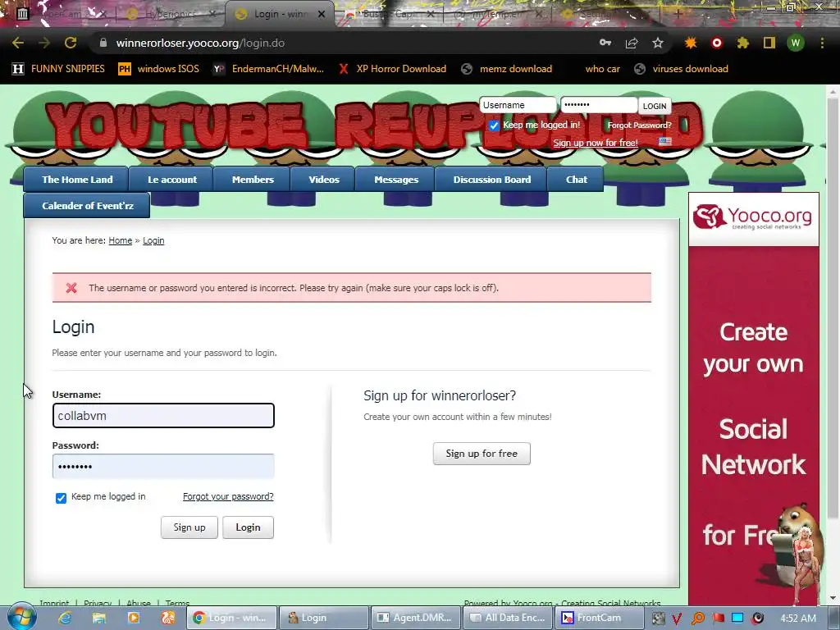Click the orange magnifier tray icon
Image resolution: width=840 pixels, height=630 pixels.
697,619
